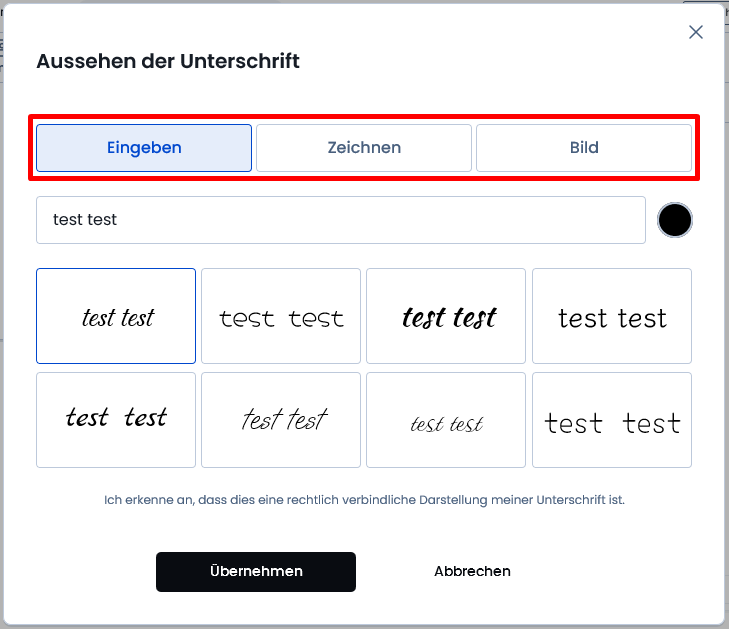Viewport: 729px width, 629px height.
Task: Switch to the Zeichnen tab
Action: tap(364, 148)
